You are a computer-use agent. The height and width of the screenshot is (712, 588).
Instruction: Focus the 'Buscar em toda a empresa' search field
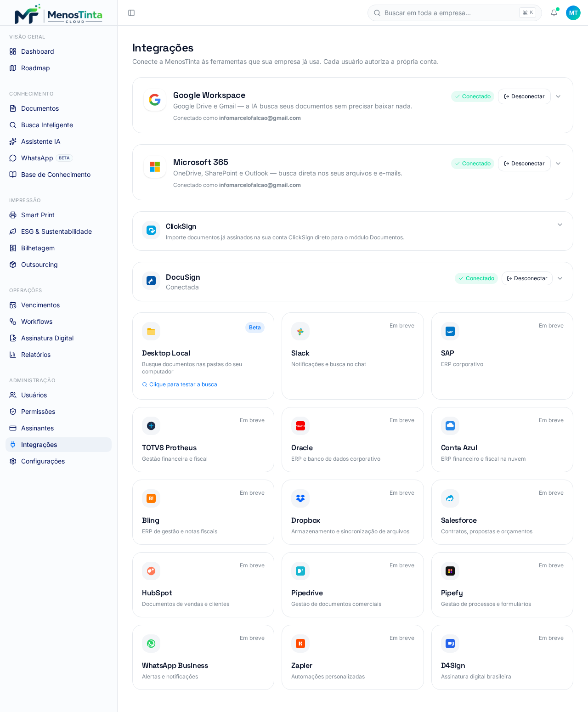(455, 13)
